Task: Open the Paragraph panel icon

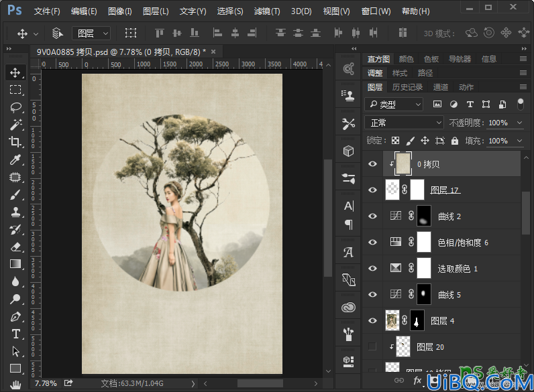Action: (x=348, y=224)
